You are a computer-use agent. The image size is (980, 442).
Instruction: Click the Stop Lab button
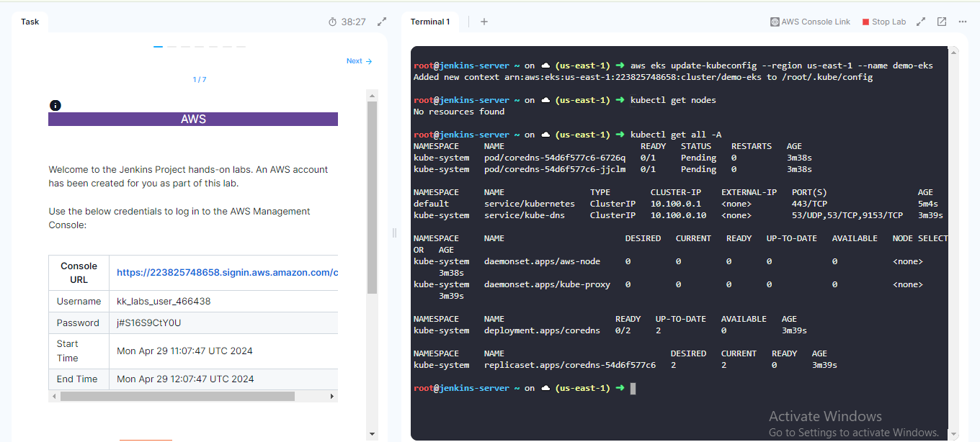pos(888,22)
